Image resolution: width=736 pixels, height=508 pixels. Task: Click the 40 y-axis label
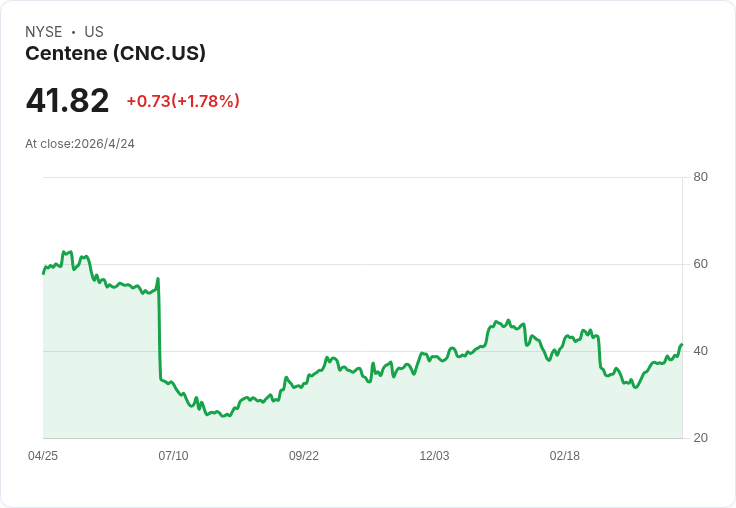(700, 351)
